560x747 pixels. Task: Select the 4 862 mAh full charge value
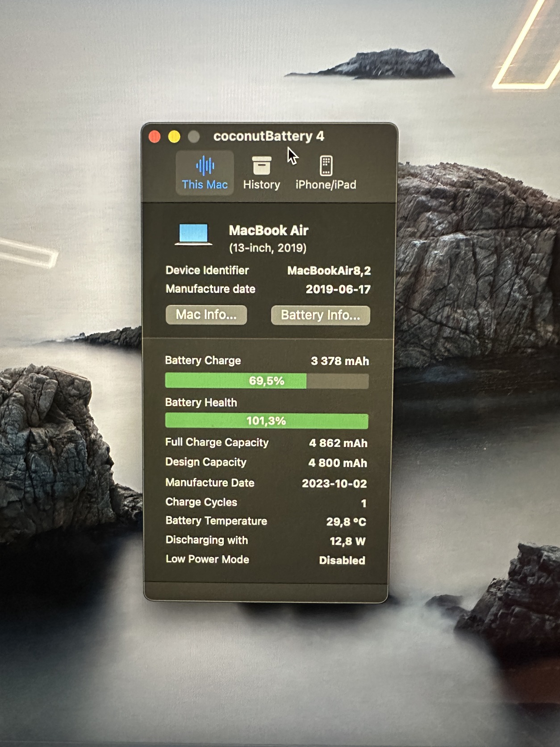[339, 443]
